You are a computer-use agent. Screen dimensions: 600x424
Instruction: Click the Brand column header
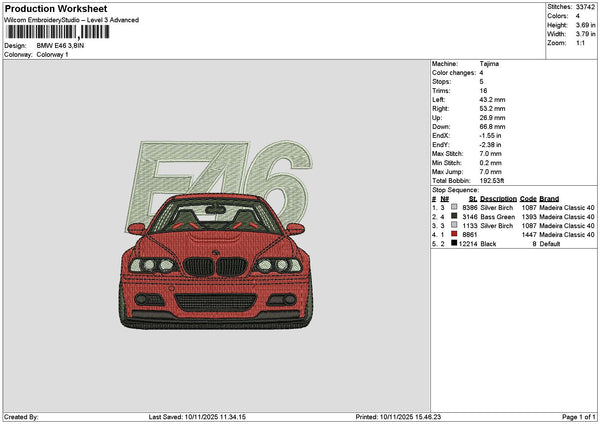pyautogui.click(x=551, y=198)
